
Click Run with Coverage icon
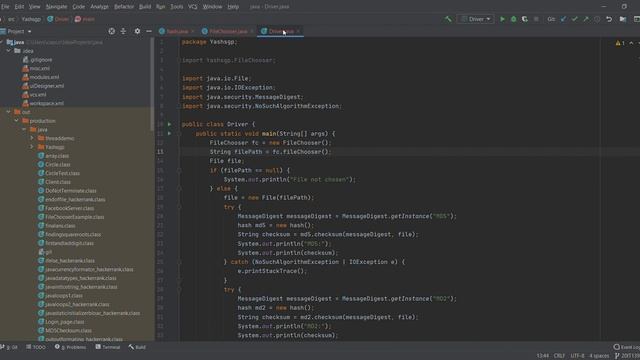[x=524, y=19]
